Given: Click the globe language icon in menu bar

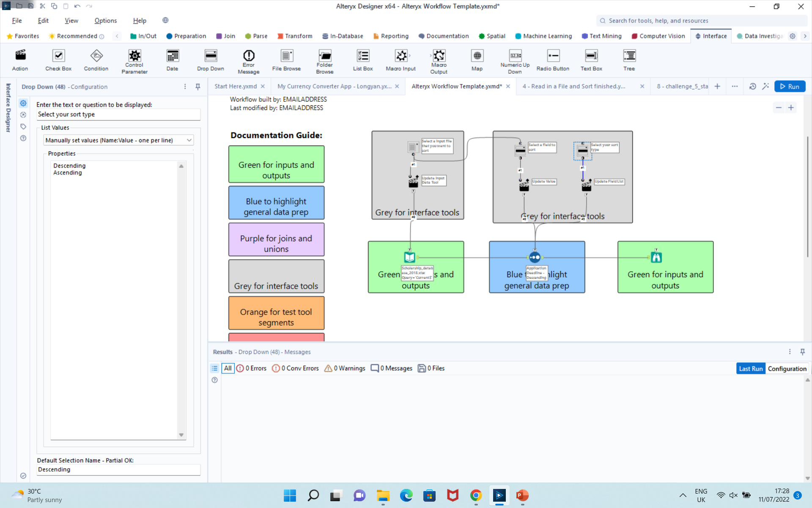Looking at the screenshot, I should (x=165, y=20).
